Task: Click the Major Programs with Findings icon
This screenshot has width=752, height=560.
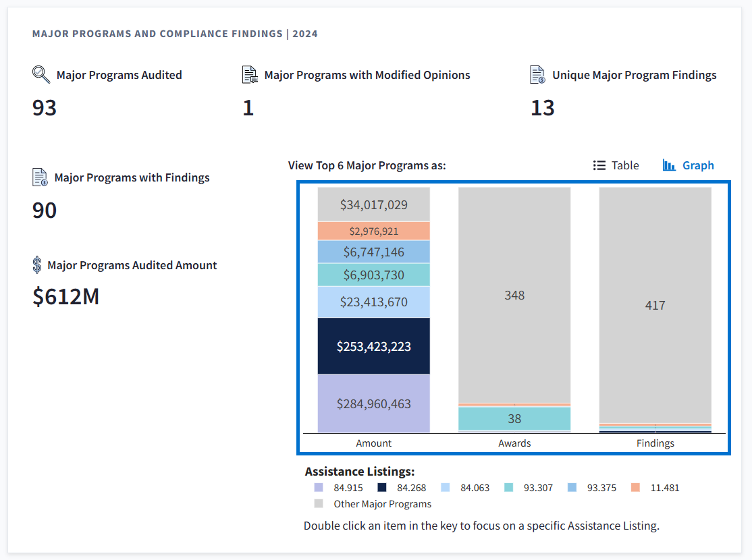Action: (41, 177)
